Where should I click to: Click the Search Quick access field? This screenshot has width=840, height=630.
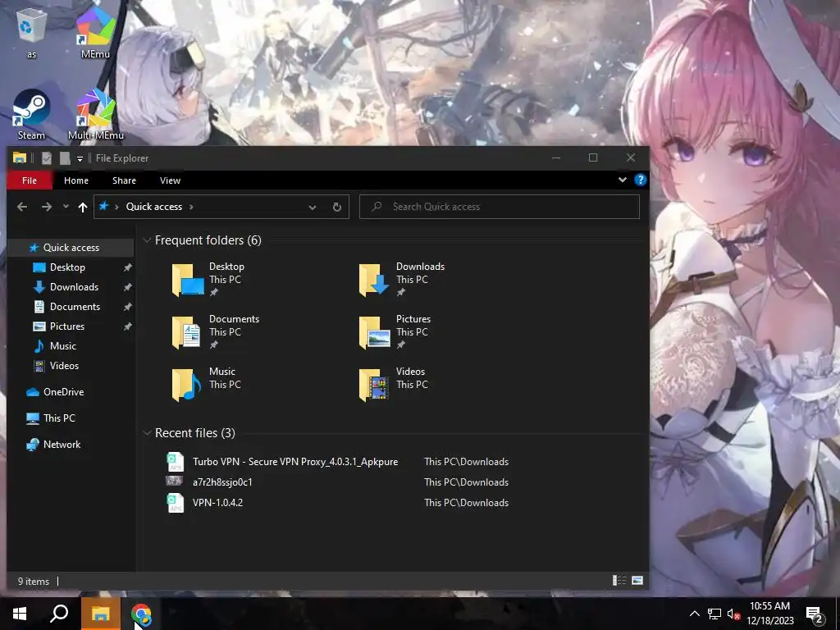[x=500, y=207]
